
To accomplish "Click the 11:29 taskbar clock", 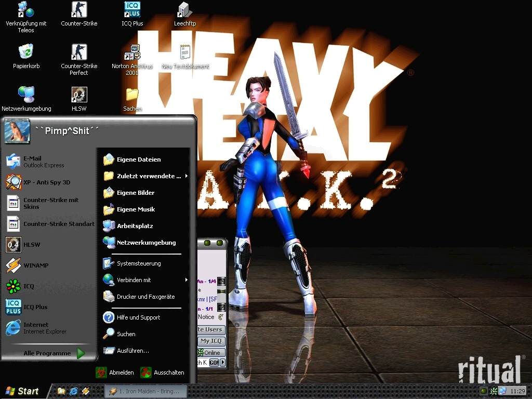I will pos(518,391).
